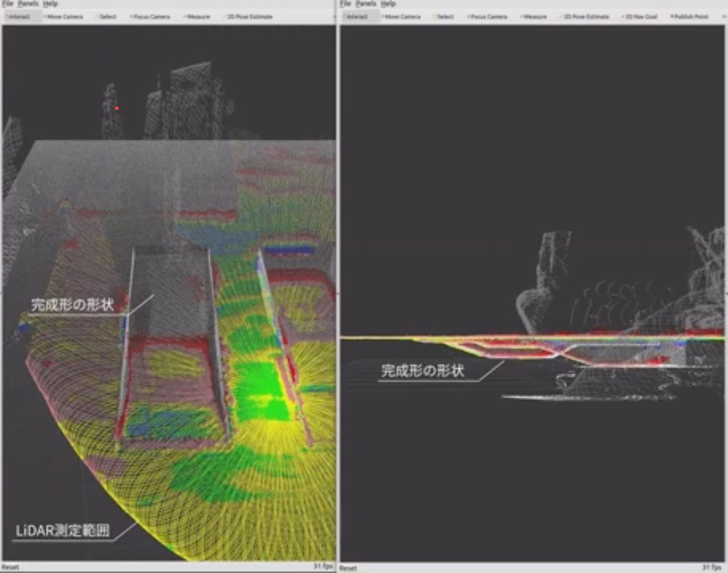
Task: Click Focus Camera in right window toolbar
Action: point(487,17)
